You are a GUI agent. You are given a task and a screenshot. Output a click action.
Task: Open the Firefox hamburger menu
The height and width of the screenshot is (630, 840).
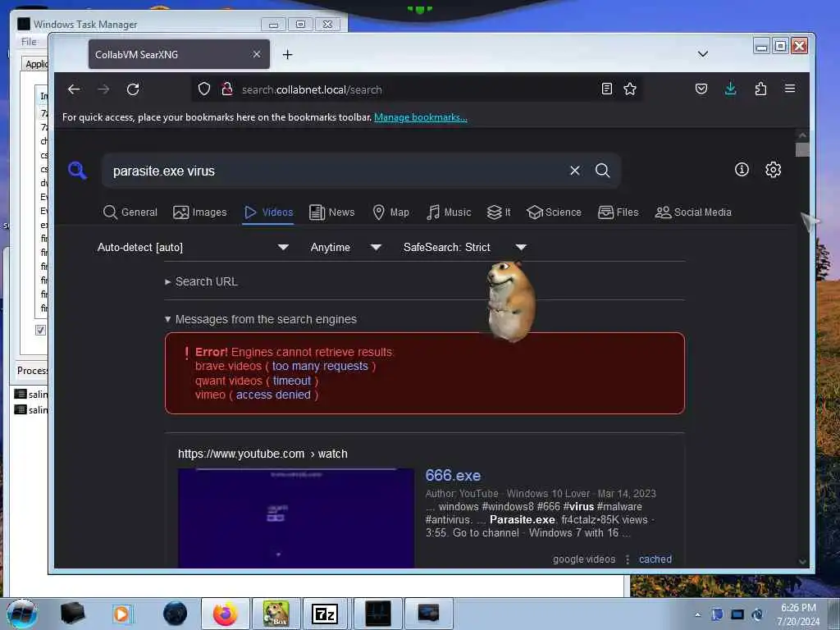tap(790, 89)
